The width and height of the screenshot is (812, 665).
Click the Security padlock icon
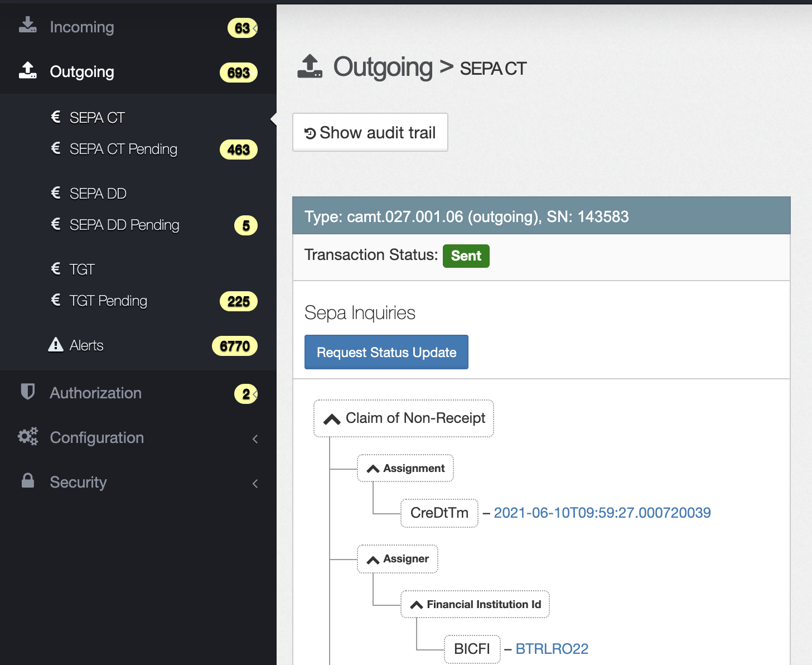point(27,481)
